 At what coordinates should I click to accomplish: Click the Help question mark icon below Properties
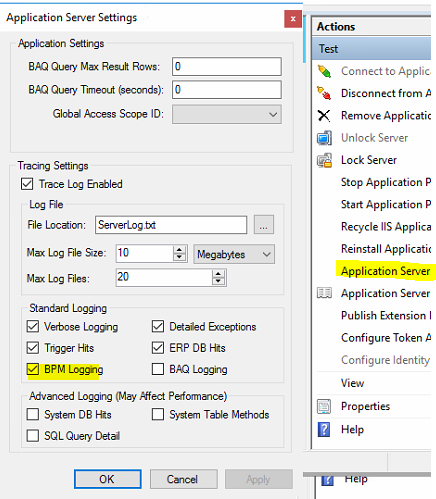click(324, 429)
